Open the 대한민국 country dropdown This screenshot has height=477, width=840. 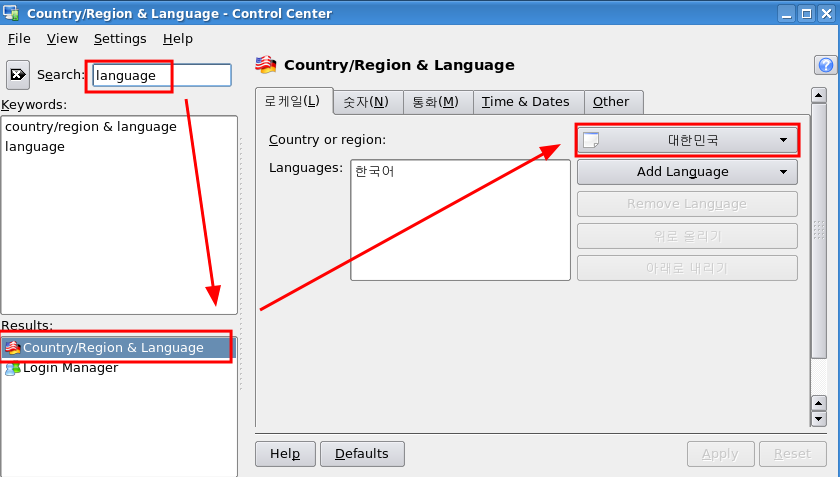point(687,140)
